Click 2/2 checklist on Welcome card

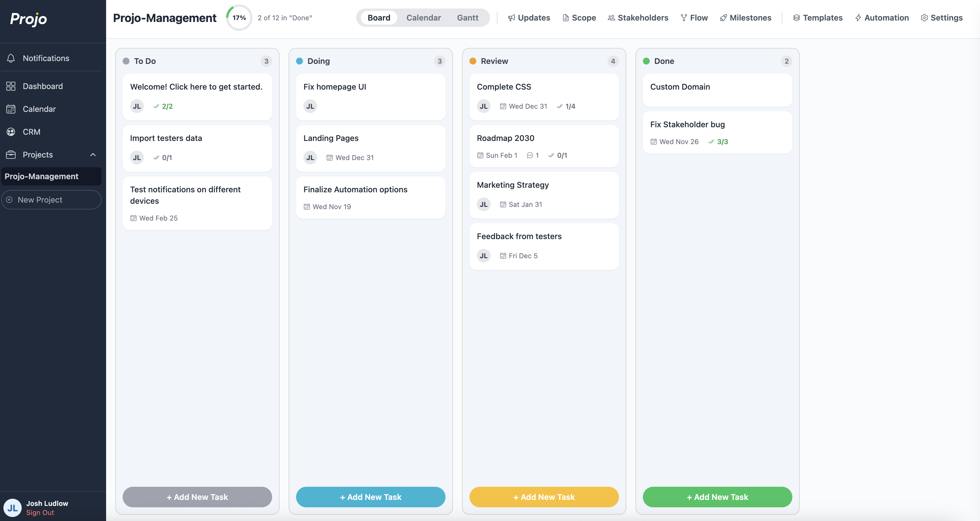(x=163, y=106)
